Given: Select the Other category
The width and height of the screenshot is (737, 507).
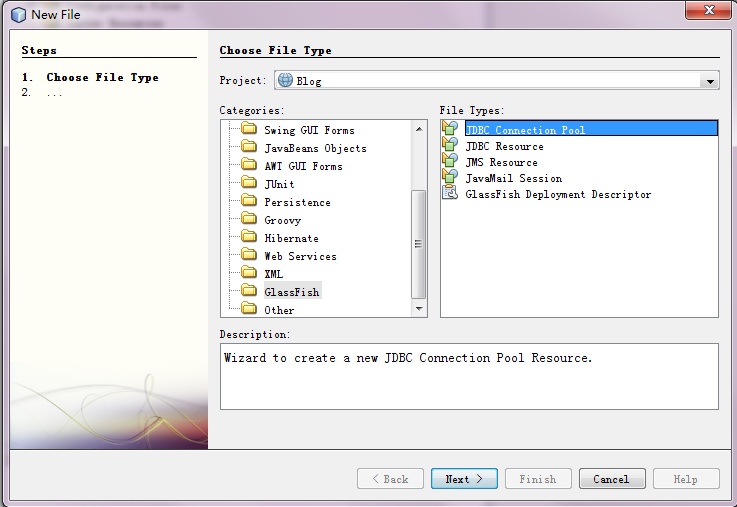Looking at the screenshot, I should (279, 311).
